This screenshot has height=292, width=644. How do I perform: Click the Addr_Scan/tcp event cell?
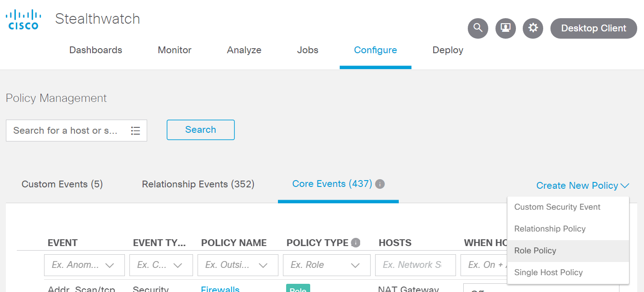click(82, 289)
